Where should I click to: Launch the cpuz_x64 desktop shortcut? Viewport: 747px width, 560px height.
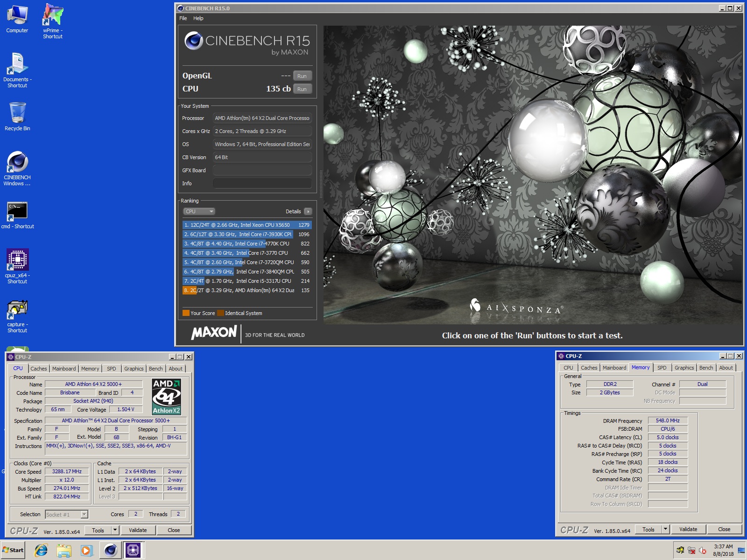point(17,266)
